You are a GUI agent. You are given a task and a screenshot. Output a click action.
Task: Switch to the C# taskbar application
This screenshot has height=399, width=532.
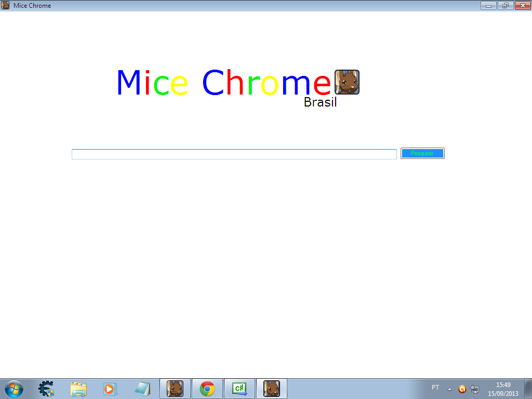[240, 389]
